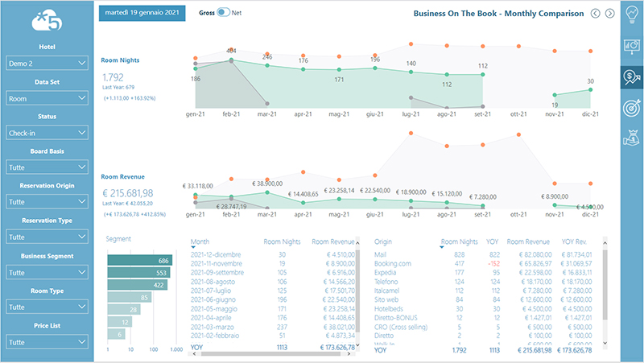The height and width of the screenshot is (363, 644).
Task: Expand the Price List dropdown
Action: tap(47, 342)
